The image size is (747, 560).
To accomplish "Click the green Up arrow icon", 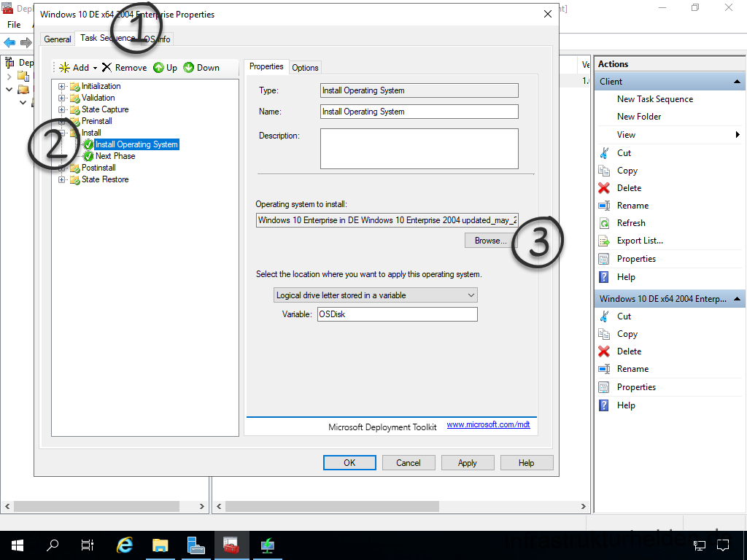I will pyautogui.click(x=158, y=68).
